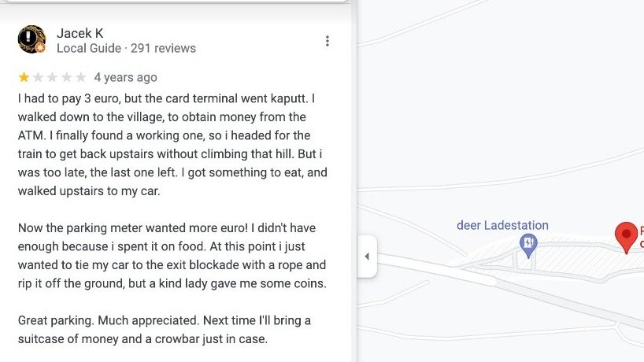Open the three-dot review options menu

pos(328,41)
